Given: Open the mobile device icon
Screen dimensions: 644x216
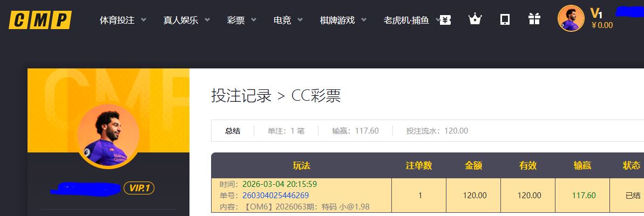Looking at the screenshot, I should pyautogui.click(x=505, y=20).
